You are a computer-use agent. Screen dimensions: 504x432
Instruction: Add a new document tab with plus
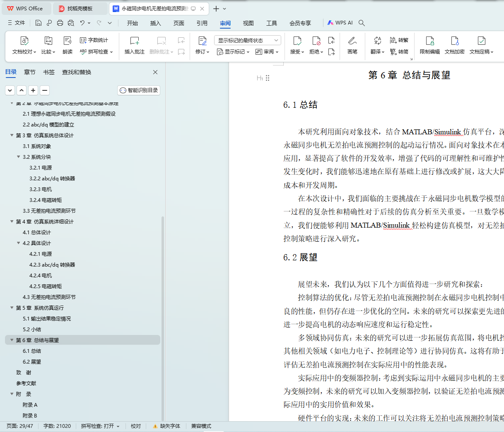(x=216, y=9)
